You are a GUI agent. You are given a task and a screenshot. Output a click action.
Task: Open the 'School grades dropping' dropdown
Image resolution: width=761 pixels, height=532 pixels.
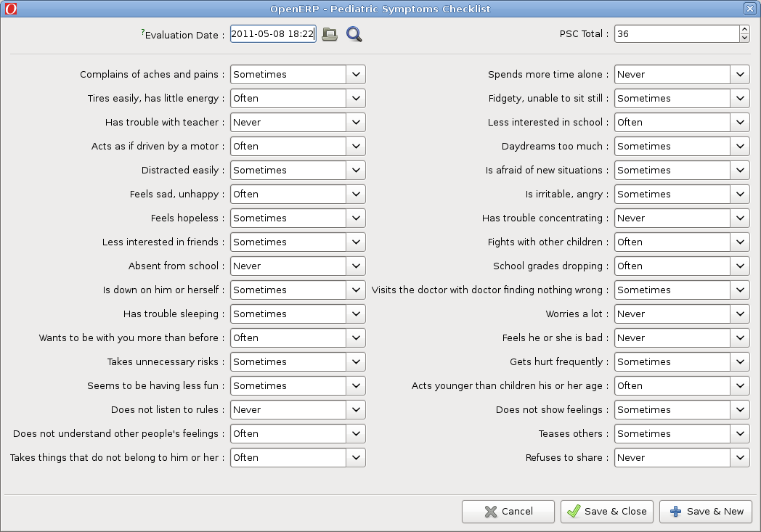tap(740, 266)
